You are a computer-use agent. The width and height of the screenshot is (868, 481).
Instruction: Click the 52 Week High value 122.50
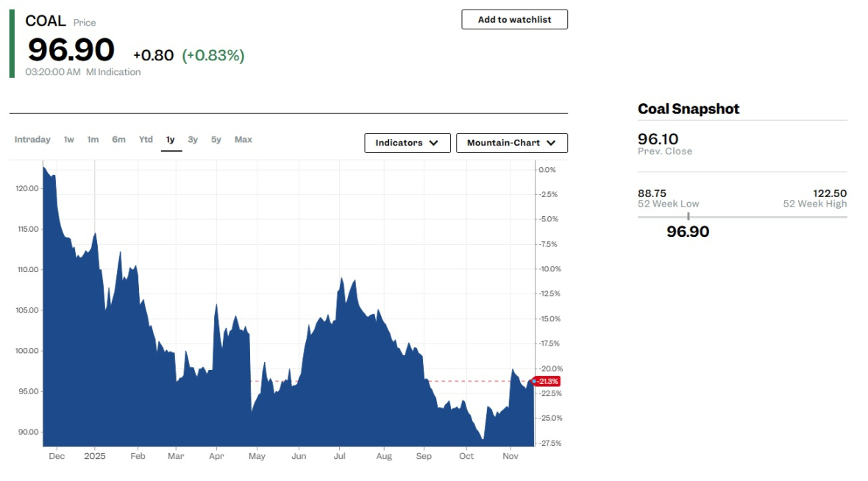[829, 193]
